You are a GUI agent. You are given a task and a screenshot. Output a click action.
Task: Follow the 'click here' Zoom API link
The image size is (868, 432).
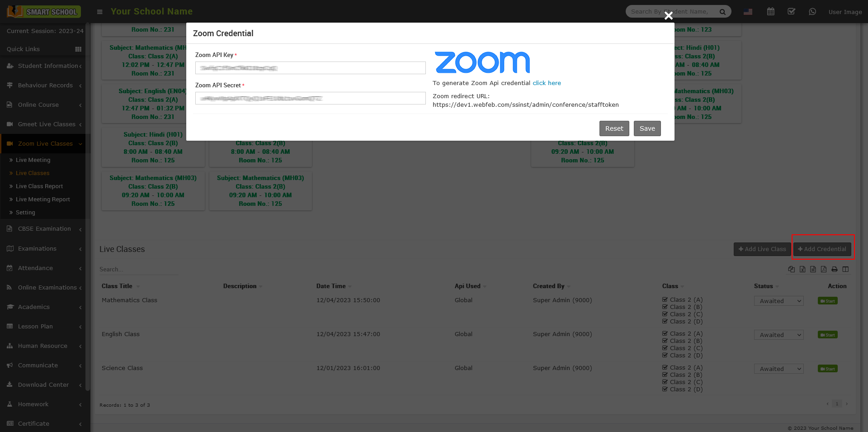pyautogui.click(x=547, y=83)
